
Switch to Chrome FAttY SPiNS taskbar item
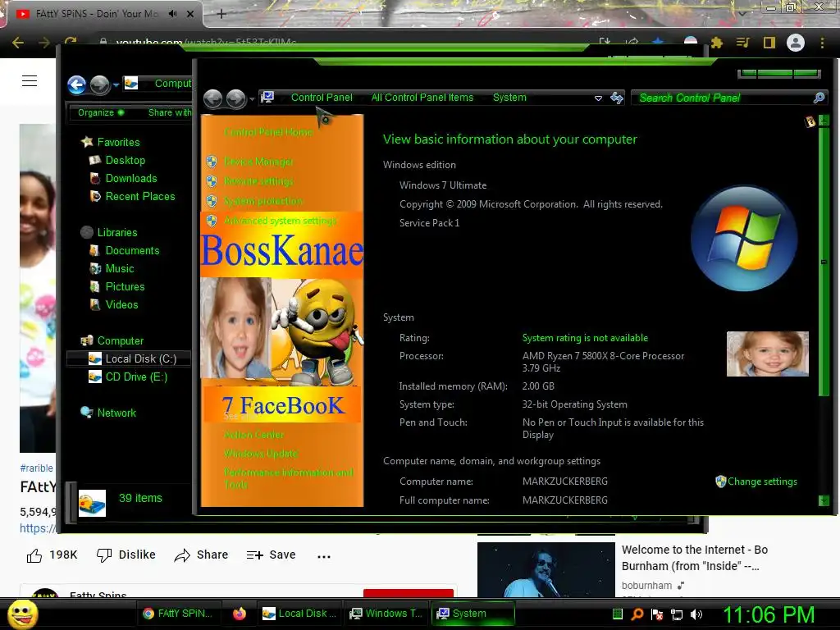178,614
